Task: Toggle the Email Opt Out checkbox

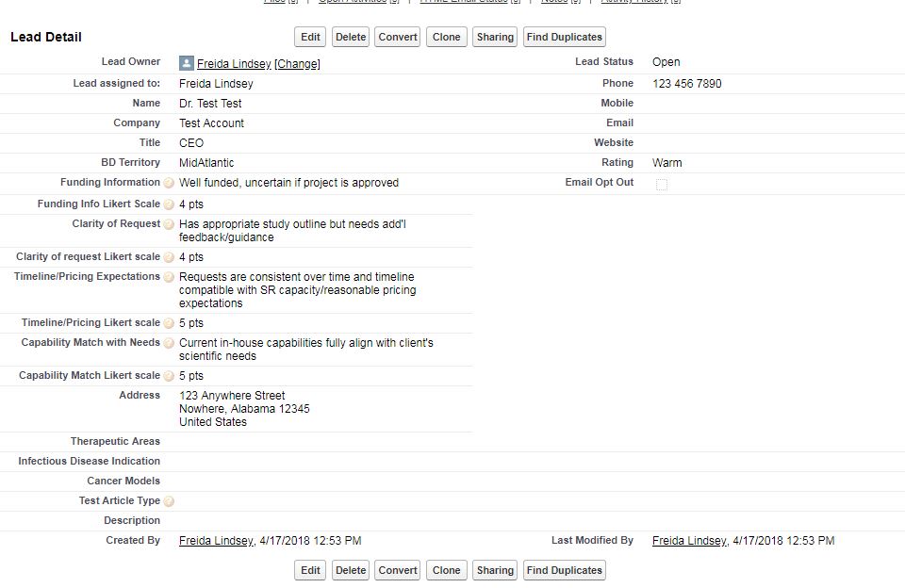Action: (x=662, y=186)
